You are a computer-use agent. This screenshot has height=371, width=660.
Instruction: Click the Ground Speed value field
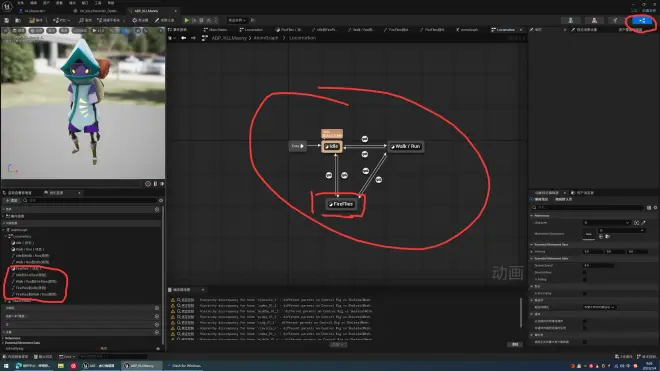pos(598,266)
